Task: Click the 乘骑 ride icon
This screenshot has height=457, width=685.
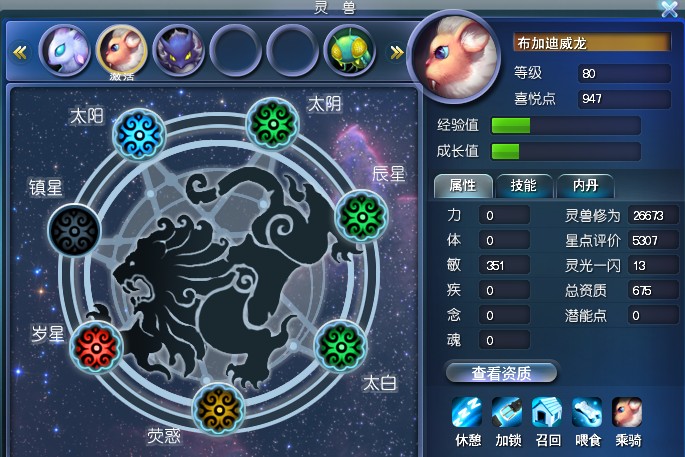Action: 627,412
